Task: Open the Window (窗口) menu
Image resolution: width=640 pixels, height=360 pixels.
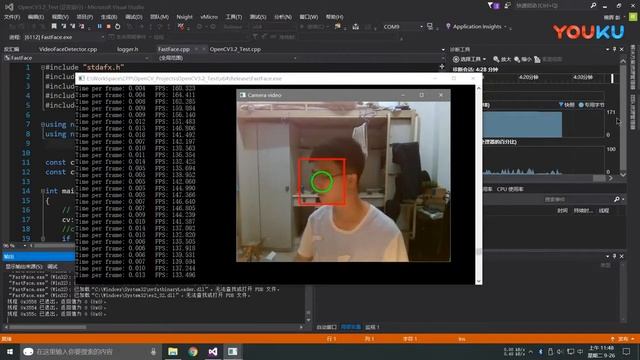Action: click(x=309, y=17)
